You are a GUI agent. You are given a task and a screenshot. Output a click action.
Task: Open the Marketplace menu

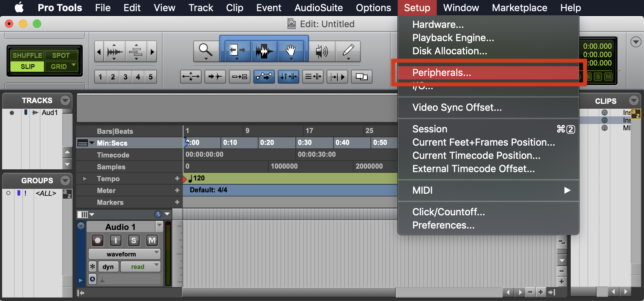(519, 8)
